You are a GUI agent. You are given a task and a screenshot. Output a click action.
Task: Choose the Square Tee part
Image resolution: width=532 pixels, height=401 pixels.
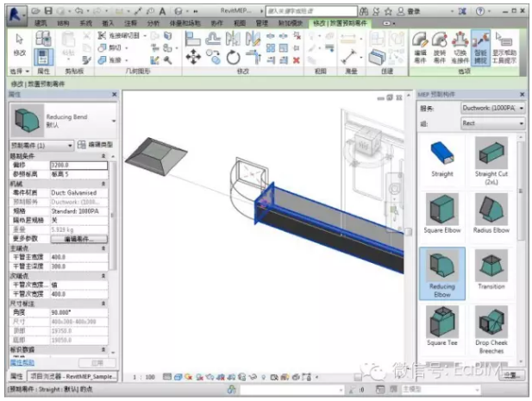[x=442, y=326]
